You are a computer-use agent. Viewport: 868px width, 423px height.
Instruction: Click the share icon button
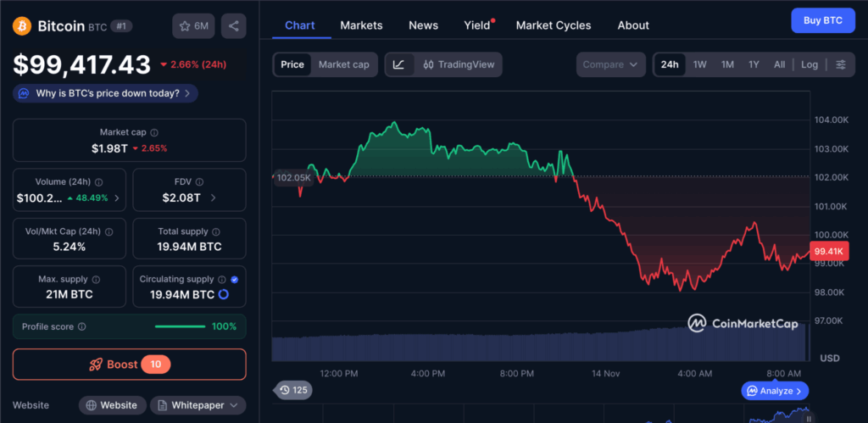coord(233,26)
